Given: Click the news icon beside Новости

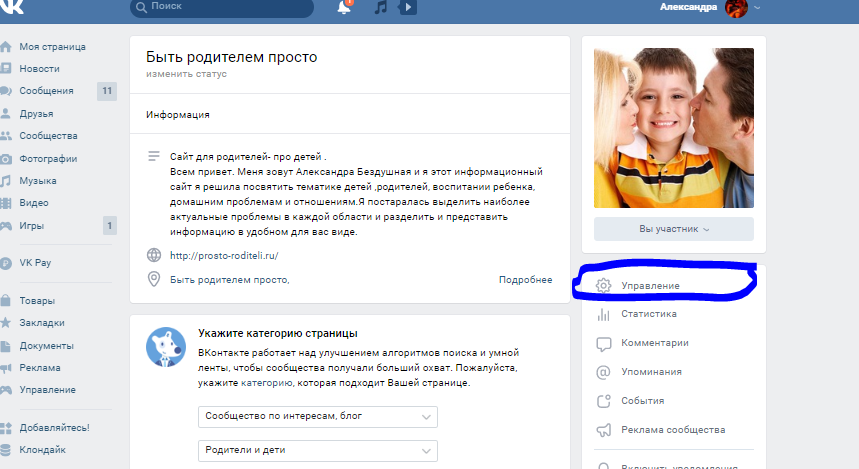Looking at the screenshot, I should coord(6,69).
